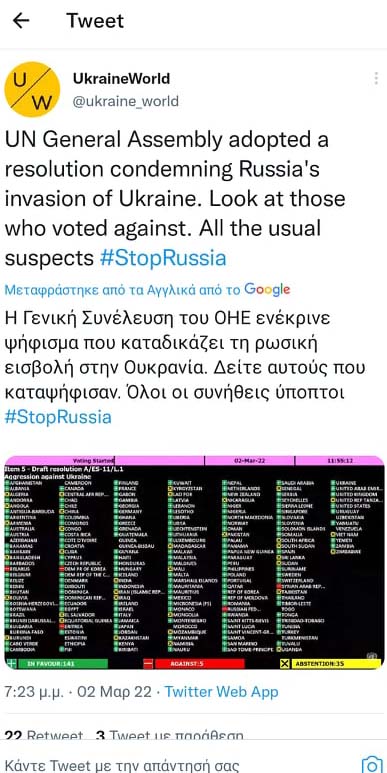The image size is (387, 773).
Task: Open #StopRussia hashtag in Greek translation
Action: click(x=58, y=417)
